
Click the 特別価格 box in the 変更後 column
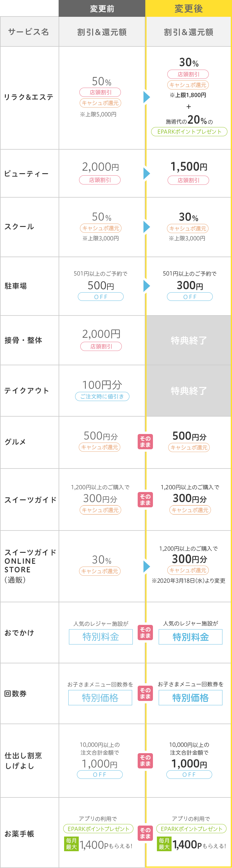coord(190,698)
